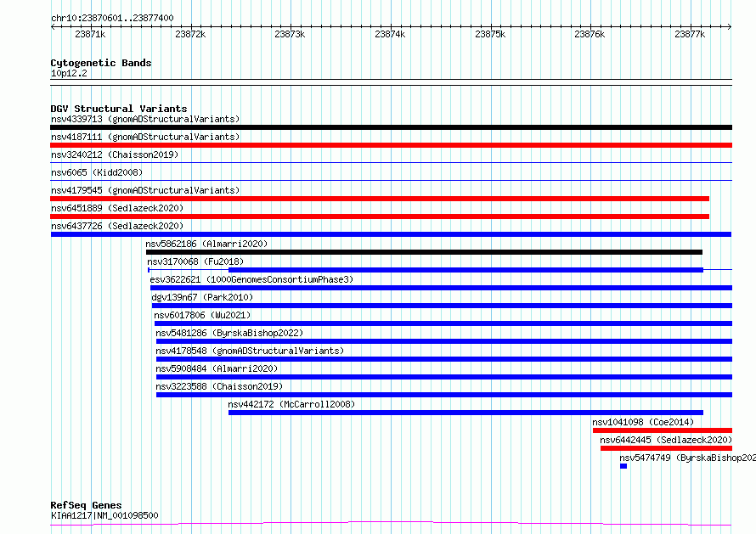This screenshot has width=756, height=534.
Task: Click the small blue nsv5474749 marker
Action: 623,466
